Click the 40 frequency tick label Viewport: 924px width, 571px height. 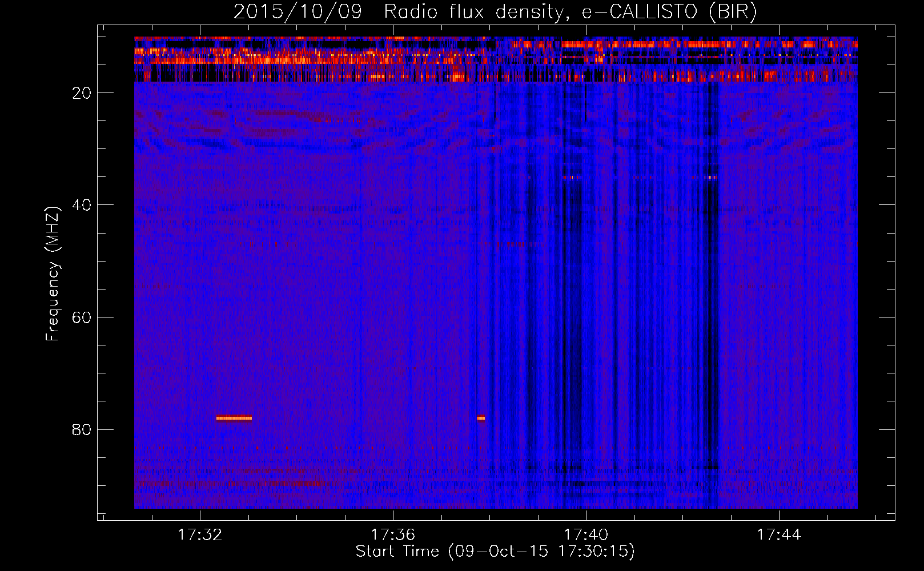82,205
